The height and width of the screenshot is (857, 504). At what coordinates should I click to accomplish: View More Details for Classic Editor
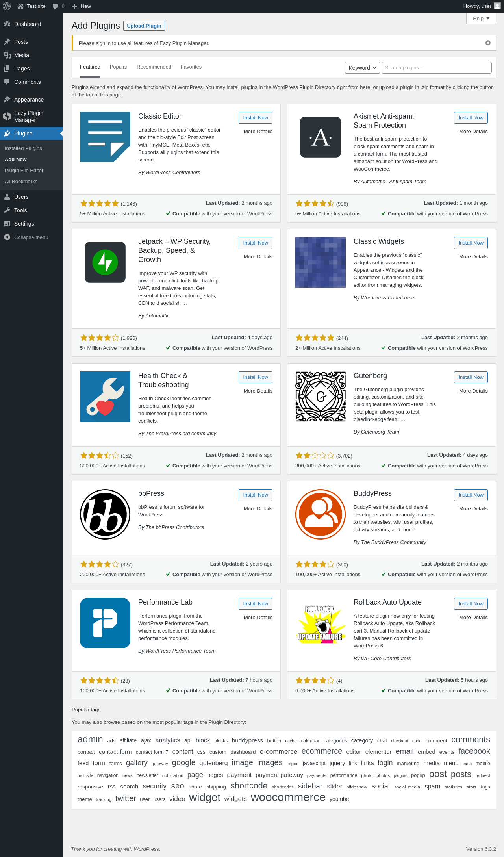point(258,132)
